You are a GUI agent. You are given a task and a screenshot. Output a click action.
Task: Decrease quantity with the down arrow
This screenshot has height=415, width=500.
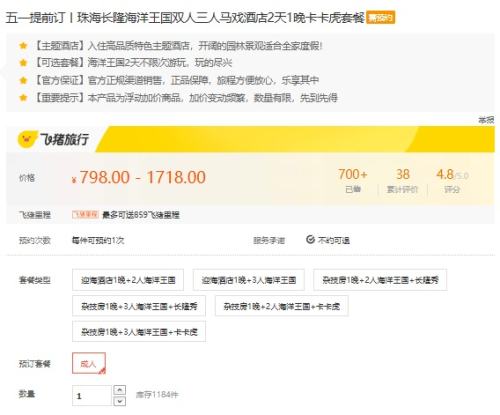pyautogui.click(x=120, y=401)
